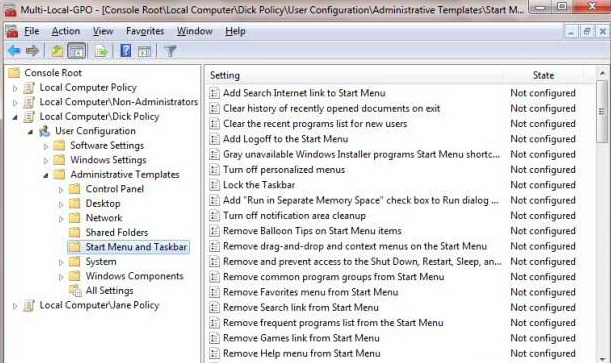Click the Forward arrow toolbar icon

[x=32, y=51]
